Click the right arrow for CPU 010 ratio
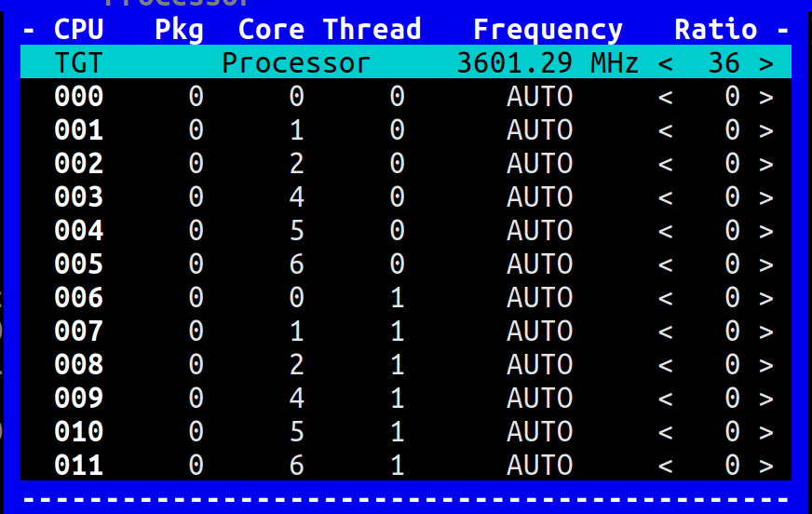The height and width of the screenshot is (514, 812). (x=766, y=433)
